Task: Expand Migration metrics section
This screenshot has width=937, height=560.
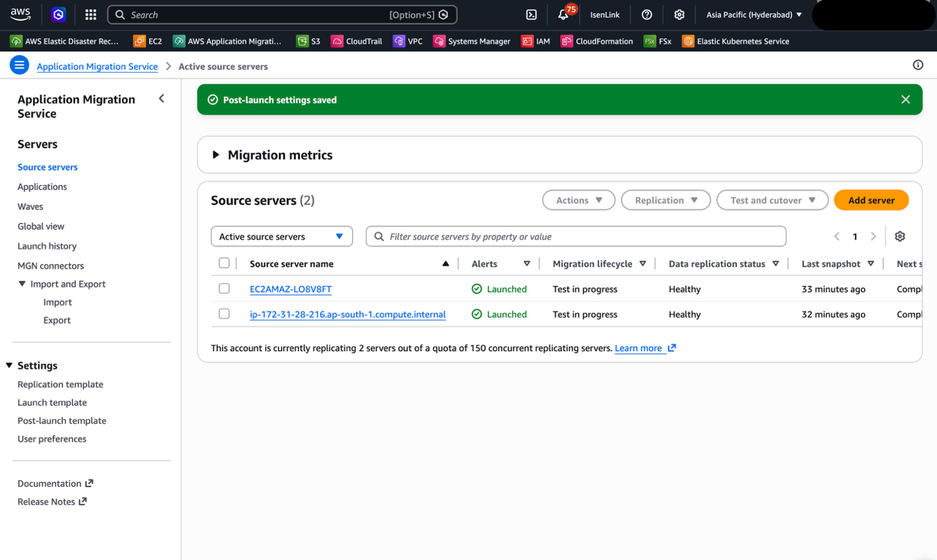Action: 216,155
